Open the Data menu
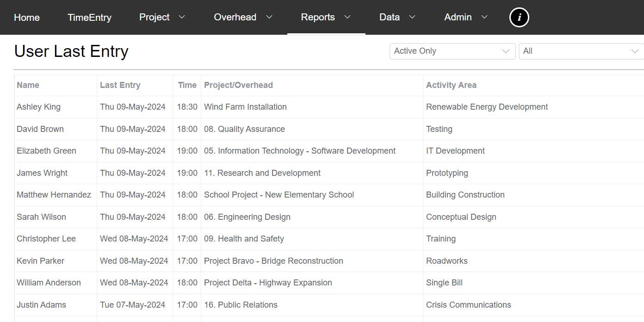This screenshot has width=644, height=322. (390, 17)
